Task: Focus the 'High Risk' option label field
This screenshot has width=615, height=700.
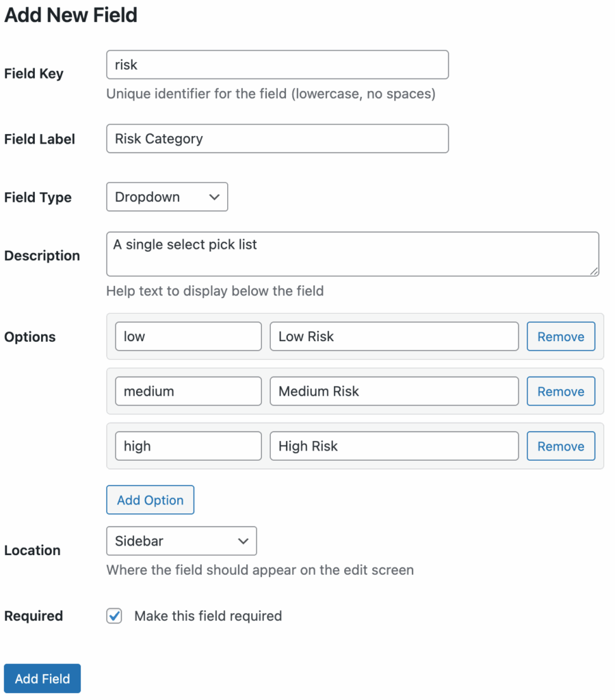Action: (394, 446)
